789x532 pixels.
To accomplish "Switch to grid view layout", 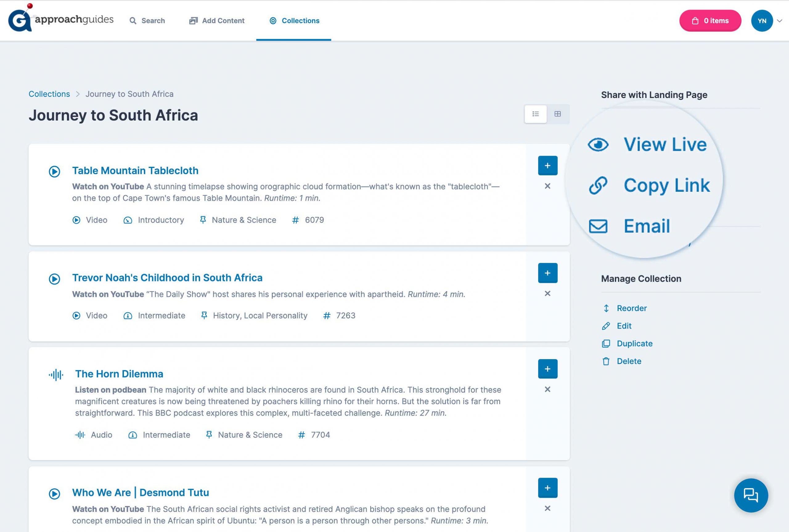I will pyautogui.click(x=558, y=114).
